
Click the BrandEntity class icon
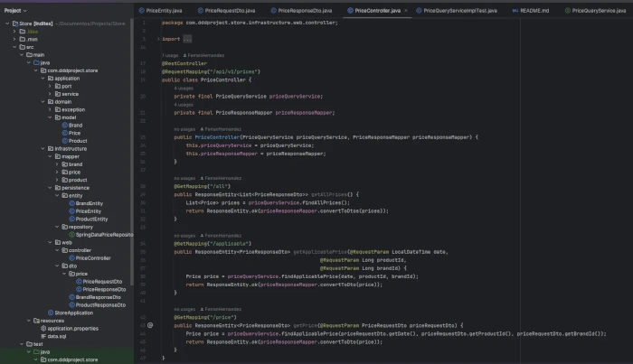pos(71,203)
